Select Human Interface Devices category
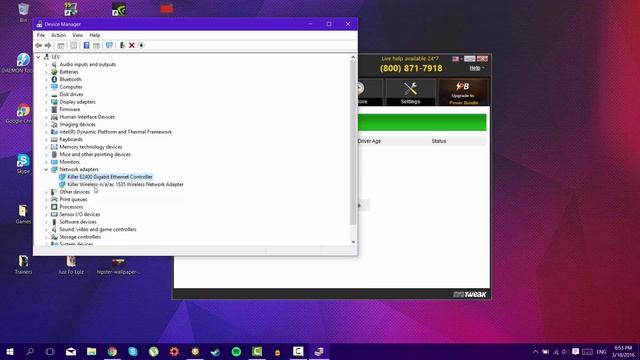The width and height of the screenshot is (640, 360). click(x=87, y=117)
